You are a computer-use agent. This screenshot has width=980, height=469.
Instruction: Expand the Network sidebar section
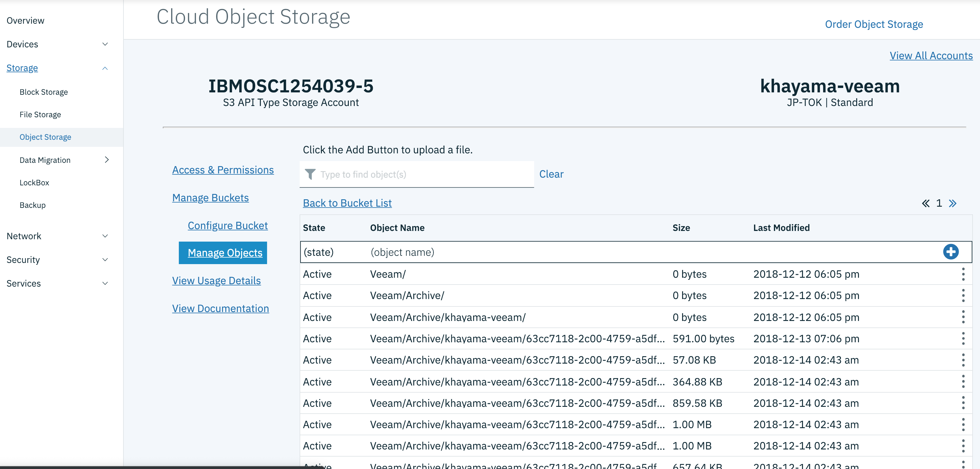click(105, 236)
